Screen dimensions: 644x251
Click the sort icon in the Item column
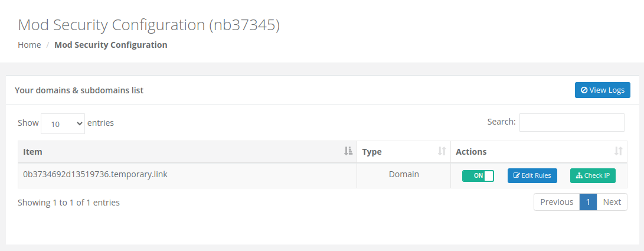tap(348, 152)
